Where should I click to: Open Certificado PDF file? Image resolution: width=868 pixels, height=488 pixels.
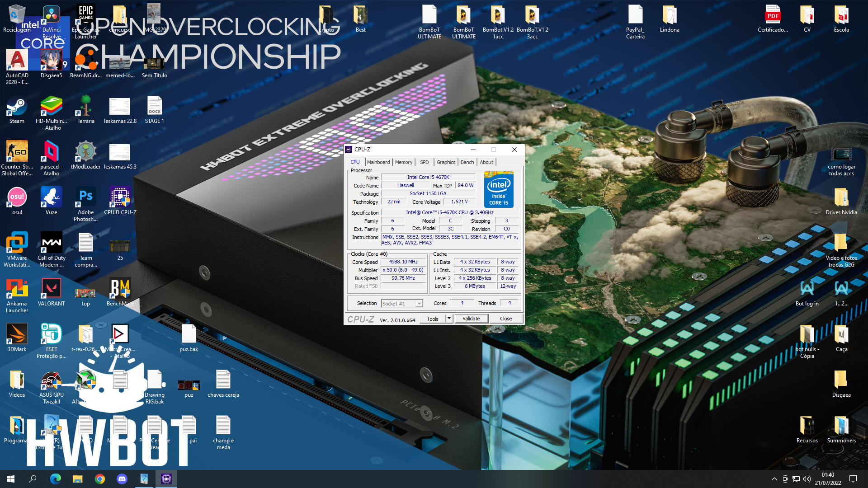pos(773,19)
